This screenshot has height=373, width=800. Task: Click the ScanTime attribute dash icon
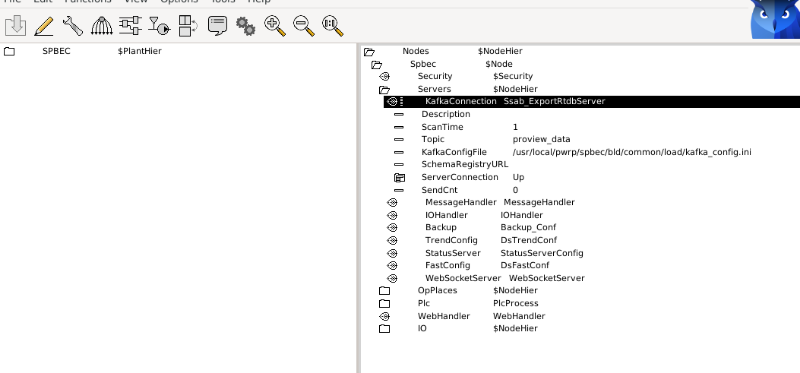click(399, 127)
